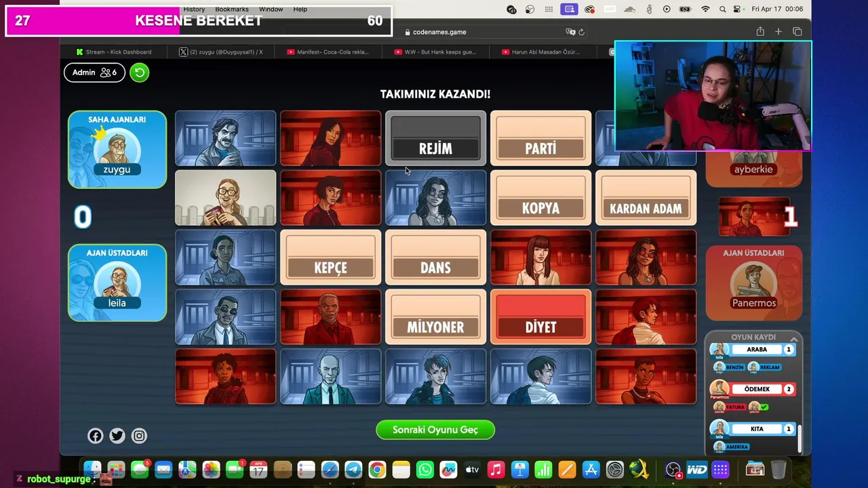The image size is (868, 488).
Task: Select the KOPYA word card
Action: pos(540,198)
